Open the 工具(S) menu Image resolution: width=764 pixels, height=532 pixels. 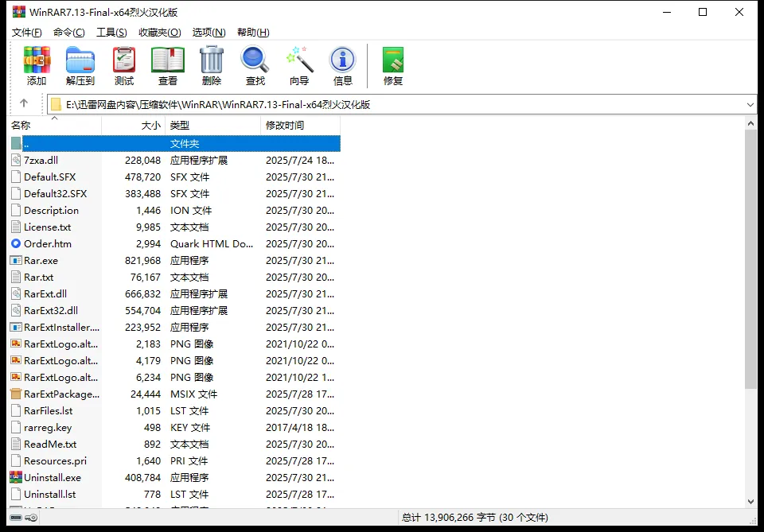coord(111,32)
